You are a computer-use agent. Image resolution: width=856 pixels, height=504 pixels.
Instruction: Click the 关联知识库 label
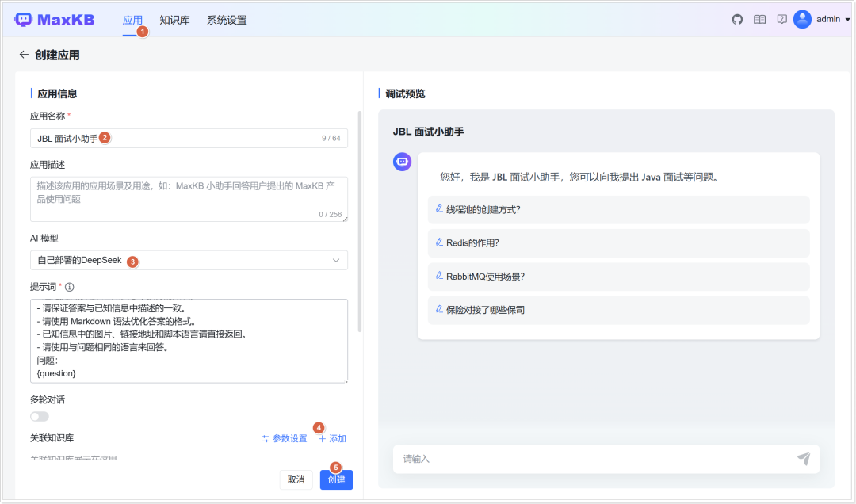pyautogui.click(x=52, y=438)
